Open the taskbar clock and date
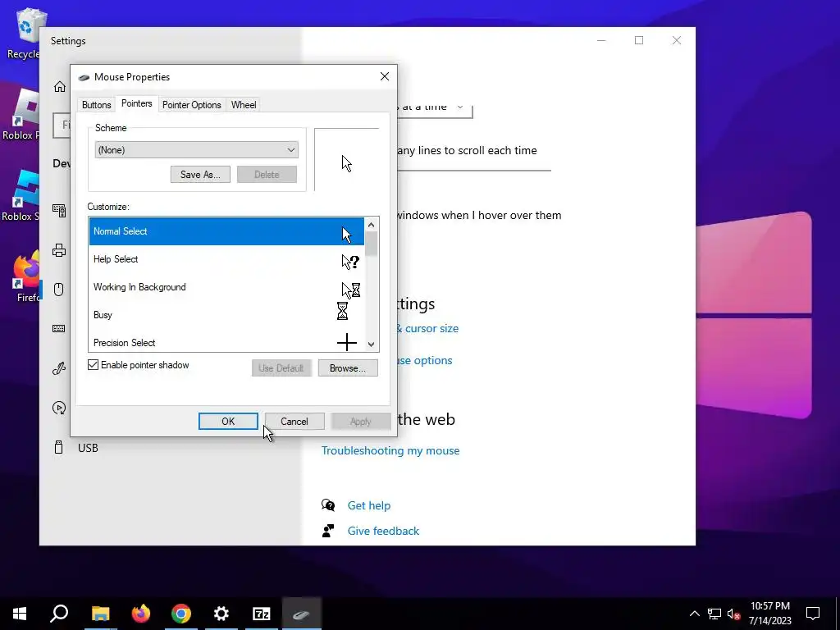The image size is (840, 630). click(770, 614)
